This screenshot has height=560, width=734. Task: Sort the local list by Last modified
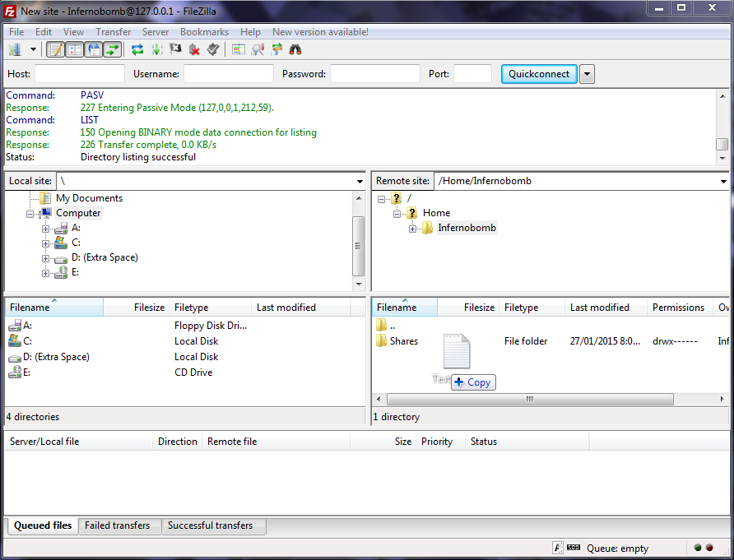click(x=301, y=308)
